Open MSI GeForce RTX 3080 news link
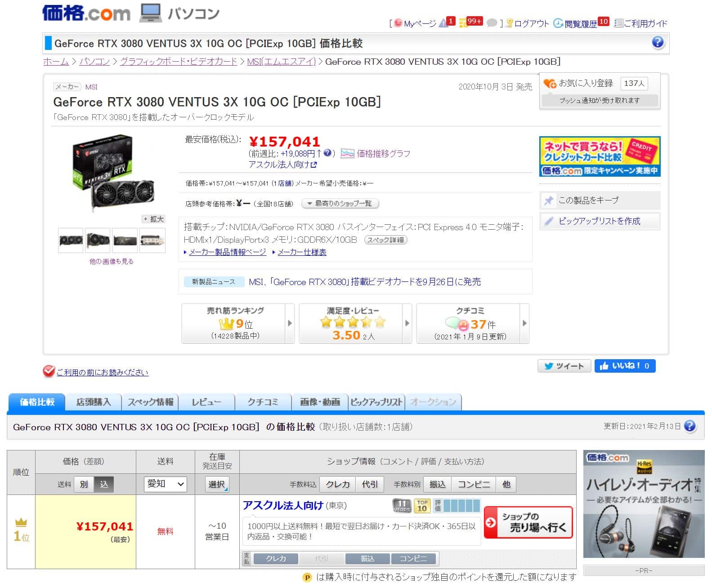This screenshot has height=588, width=712. pyautogui.click(x=365, y=281)
